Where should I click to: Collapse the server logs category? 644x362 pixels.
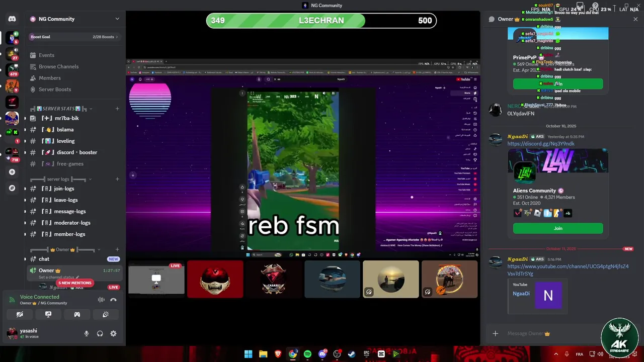[90, 179]
